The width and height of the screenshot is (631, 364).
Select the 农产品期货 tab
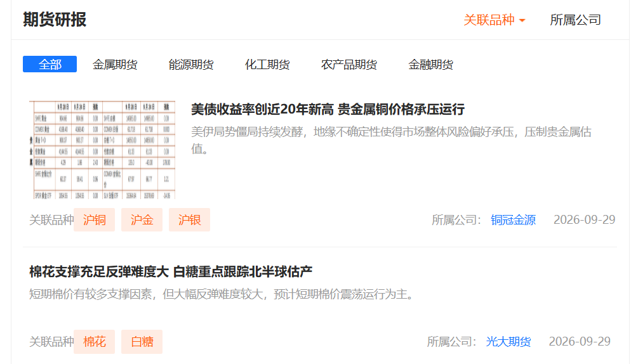click(x=349, y=64)
